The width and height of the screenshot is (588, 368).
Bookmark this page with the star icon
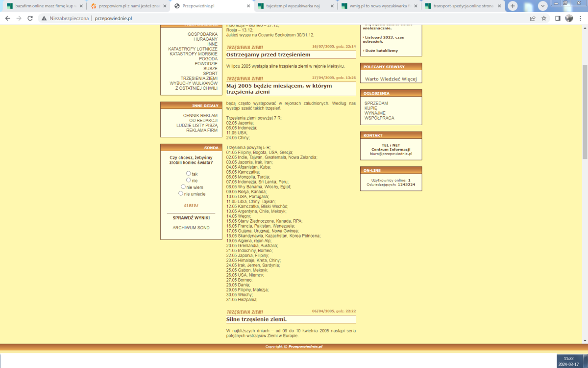(544, 18)
